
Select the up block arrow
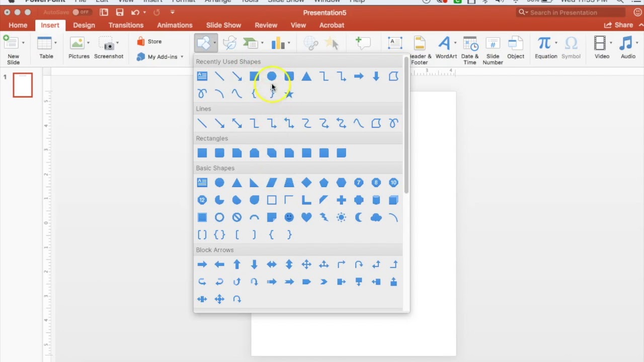click(x=237, y=264)
